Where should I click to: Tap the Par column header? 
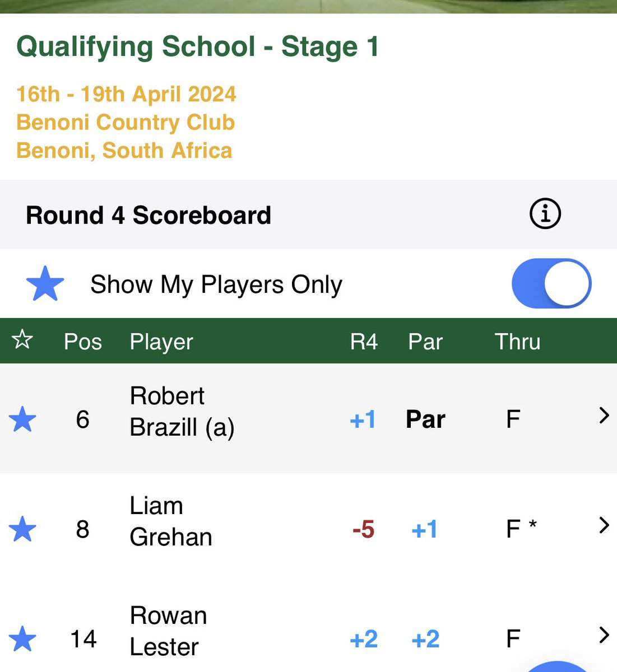425,342
